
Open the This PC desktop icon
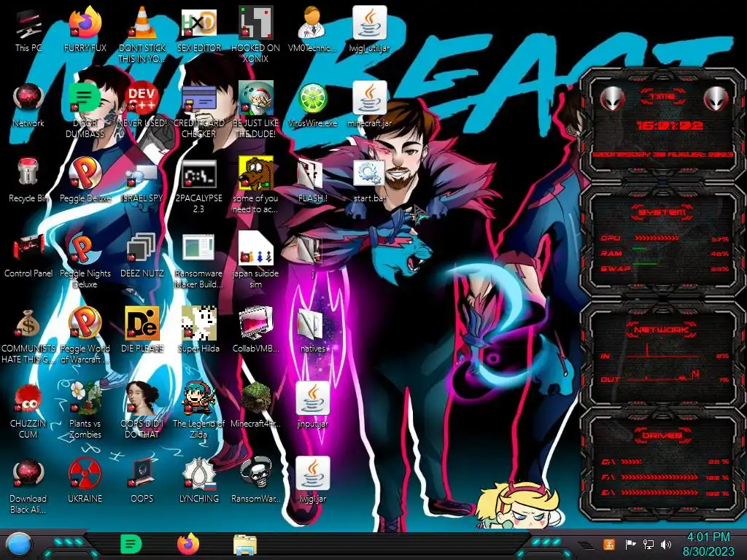(28, 24)
